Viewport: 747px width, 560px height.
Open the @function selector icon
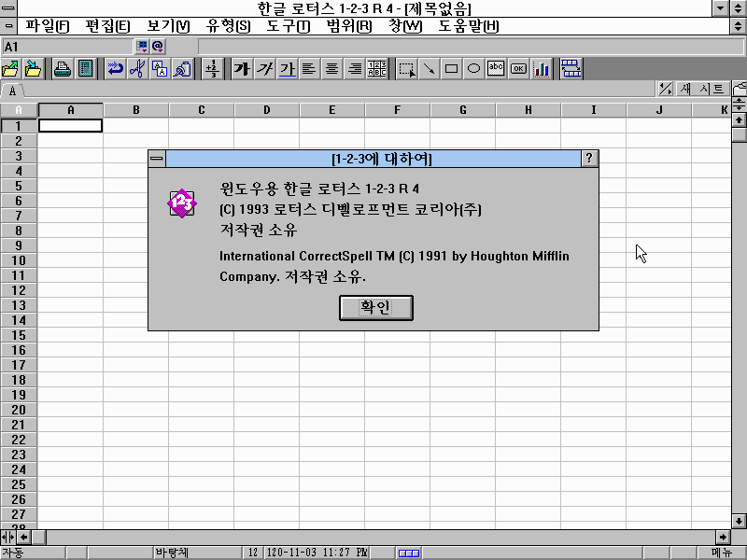tap(158, 46)
